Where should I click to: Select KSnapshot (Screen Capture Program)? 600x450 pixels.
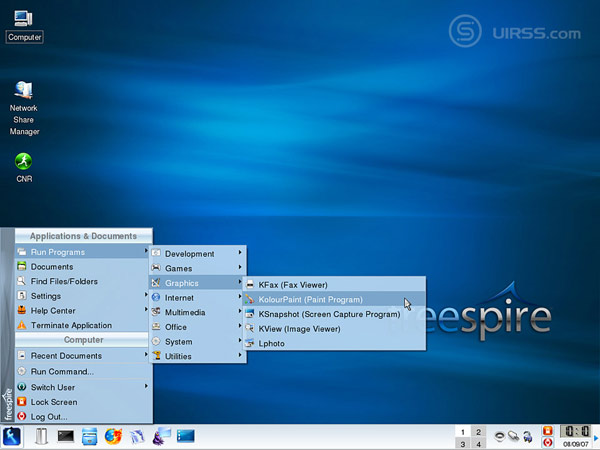coord(328,313)
